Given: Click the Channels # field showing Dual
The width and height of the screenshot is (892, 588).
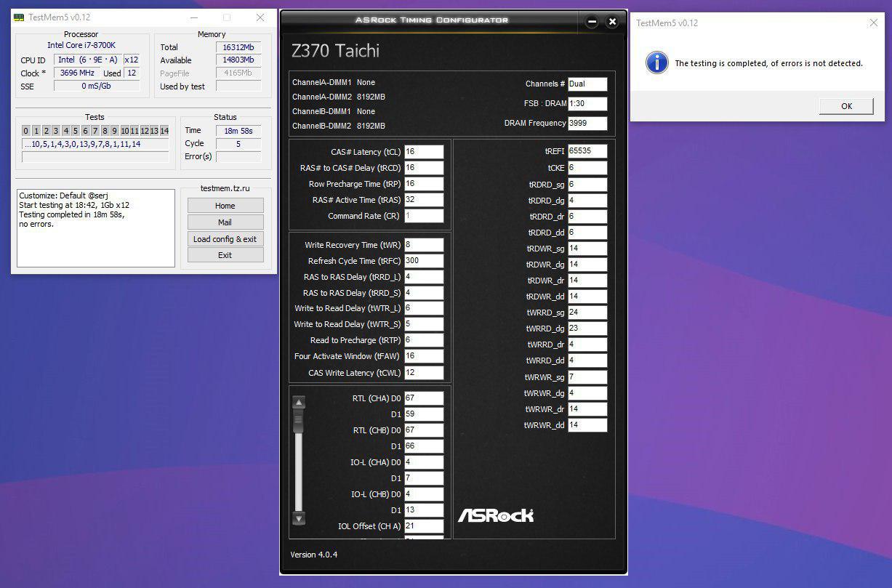Looking at the screenshot, I should pos(587,84).
